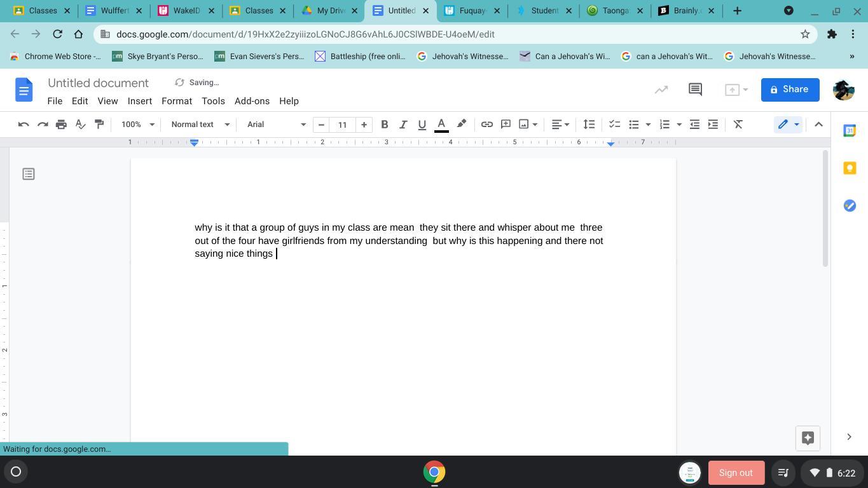Insert a bulleted list
Screen dimensions: 868x488
[633, 125]
